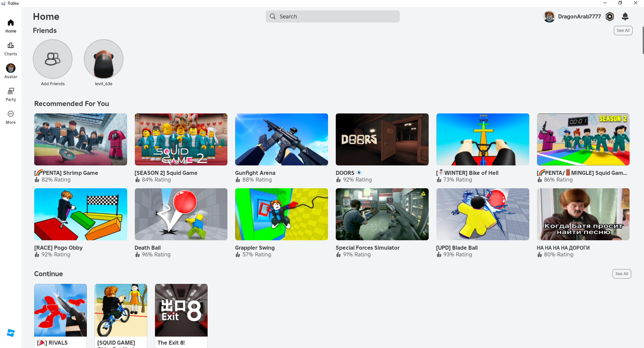644x348 pixels.
Task: Click the 57% Rating text
Action: (x=257, y=255)
